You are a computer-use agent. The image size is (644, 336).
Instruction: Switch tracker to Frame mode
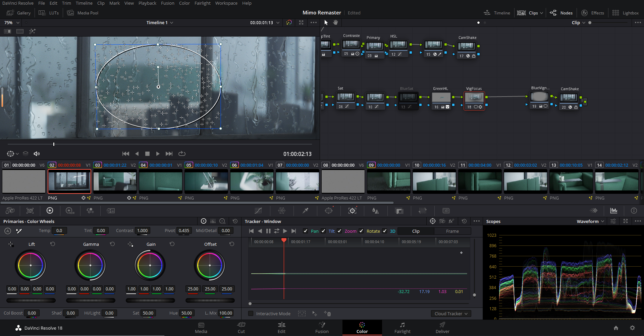tap(452, 231)
